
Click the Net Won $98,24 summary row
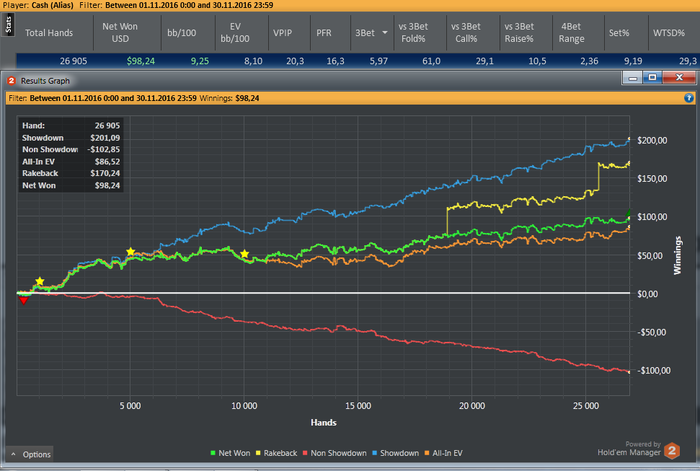(71, 185)
